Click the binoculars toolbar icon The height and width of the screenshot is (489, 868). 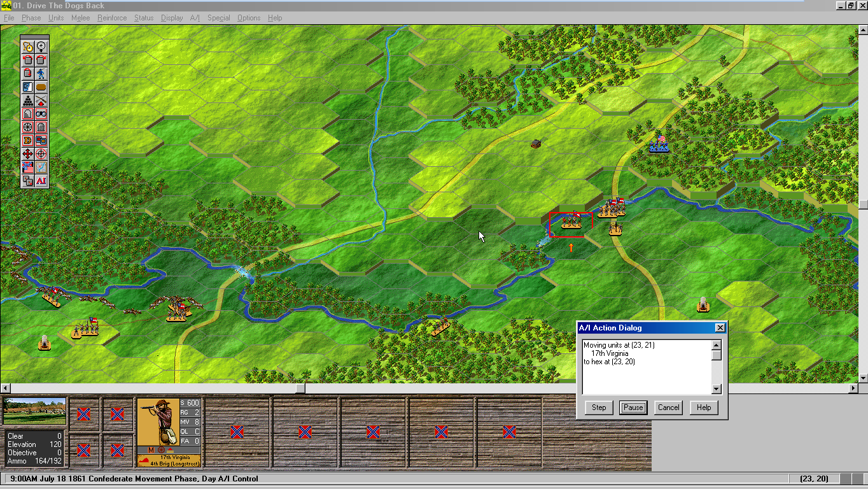41,113
